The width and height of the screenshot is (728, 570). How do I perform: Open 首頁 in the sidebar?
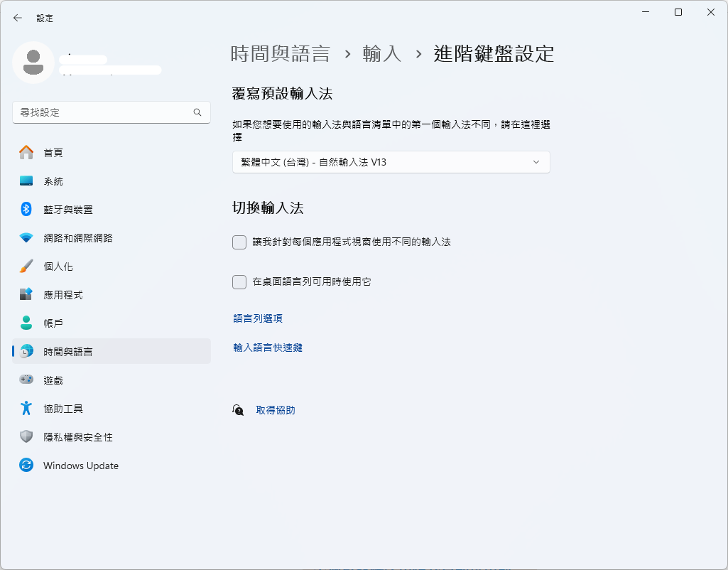112,152
